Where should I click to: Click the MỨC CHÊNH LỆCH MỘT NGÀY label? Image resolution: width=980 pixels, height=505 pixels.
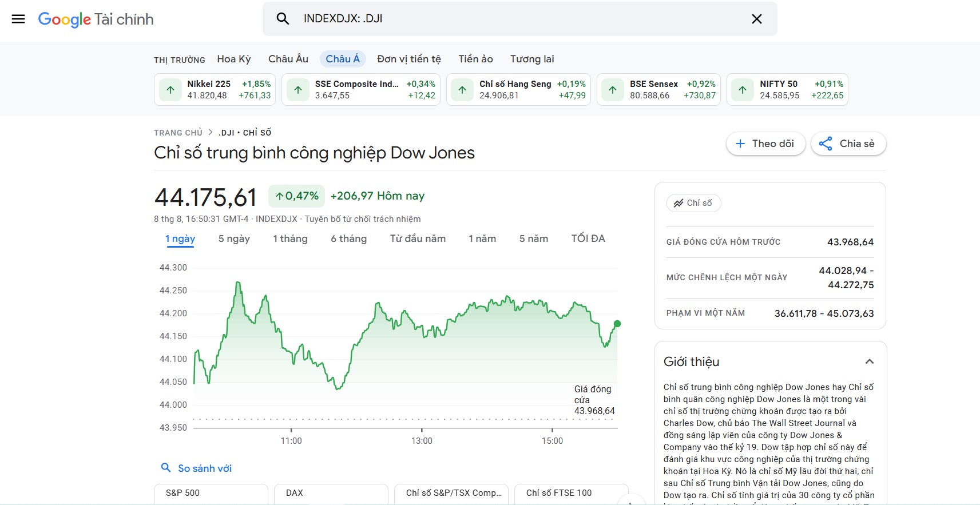click(727, 277)
